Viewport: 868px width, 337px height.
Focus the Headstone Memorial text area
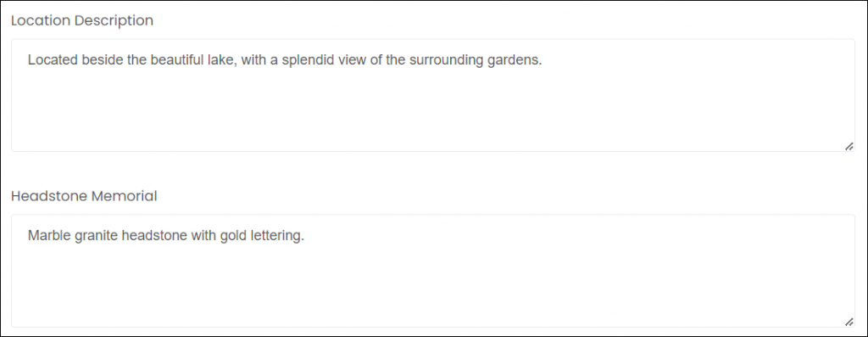coord(433,271)
